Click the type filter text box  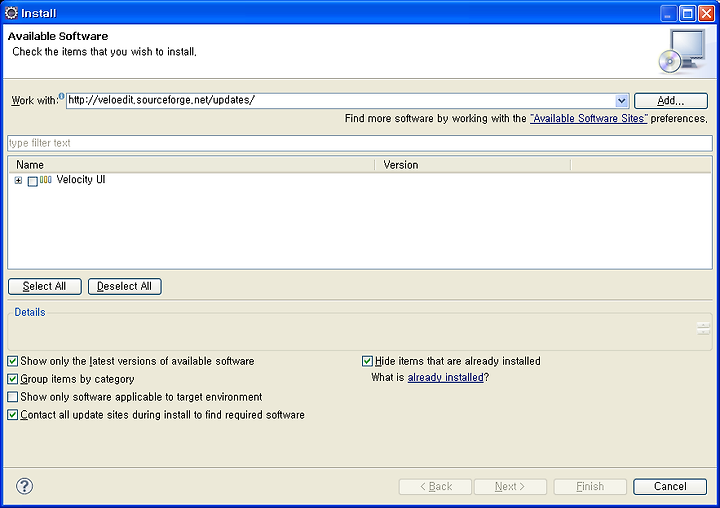point(360,143)
